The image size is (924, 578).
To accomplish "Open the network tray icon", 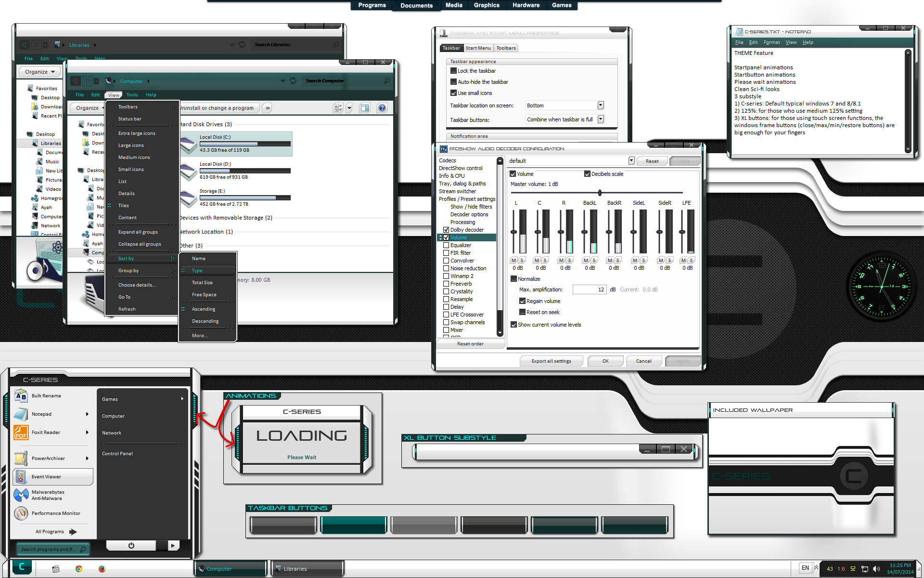I will pos(865,569).
